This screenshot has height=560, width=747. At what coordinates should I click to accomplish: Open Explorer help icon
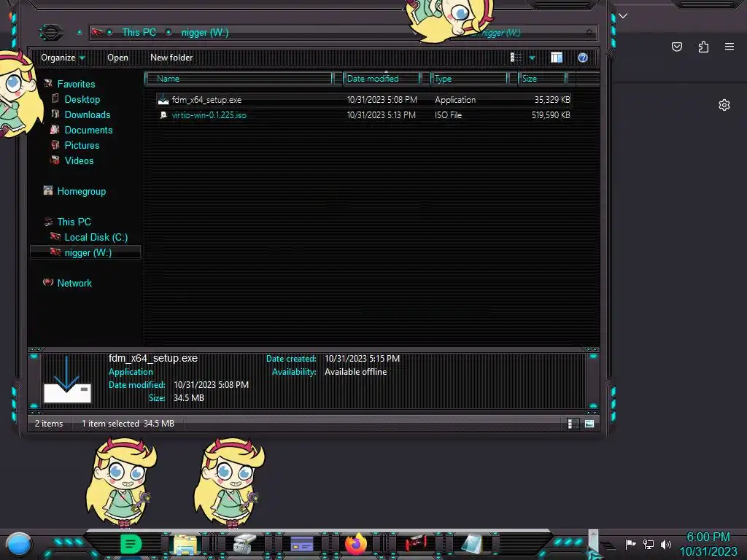click(583, 58)
